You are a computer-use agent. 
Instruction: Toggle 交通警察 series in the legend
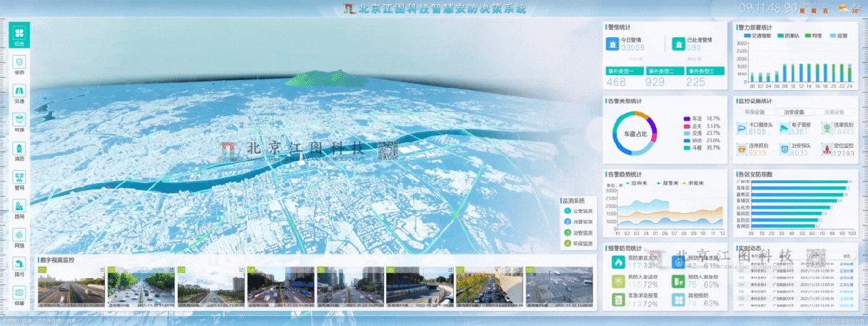[x=759, y=34]
